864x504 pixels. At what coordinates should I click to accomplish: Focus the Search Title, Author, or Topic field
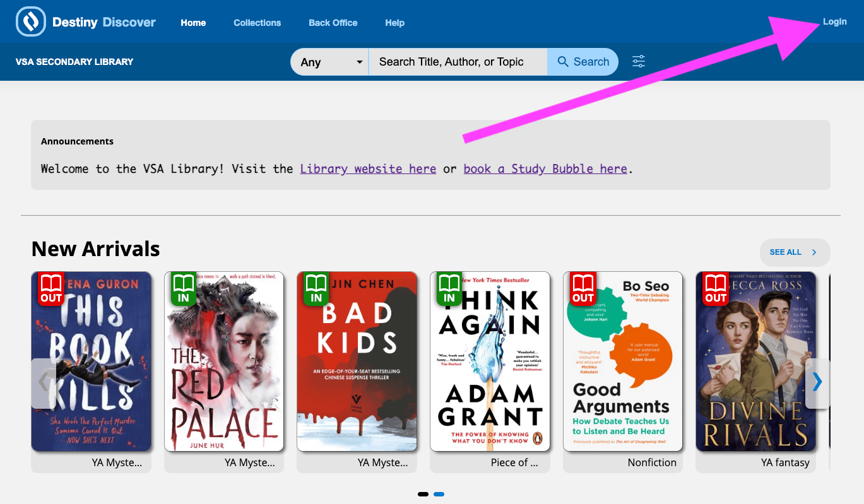pyautogui.click(x=458, y=62)
